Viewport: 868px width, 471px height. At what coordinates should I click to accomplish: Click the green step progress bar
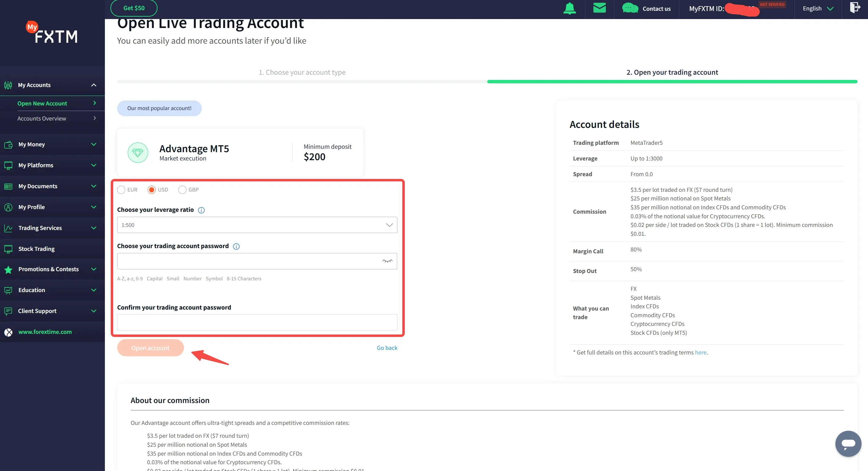(672, 81)
